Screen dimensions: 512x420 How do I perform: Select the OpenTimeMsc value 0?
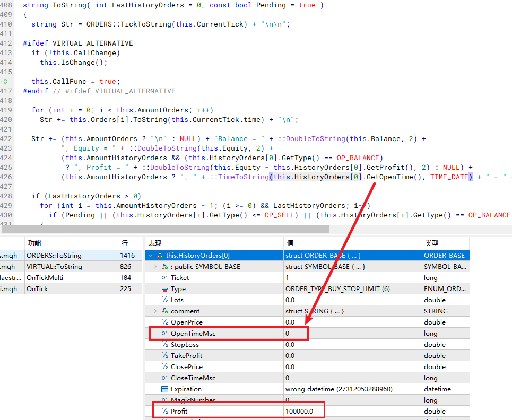[288, 333]
